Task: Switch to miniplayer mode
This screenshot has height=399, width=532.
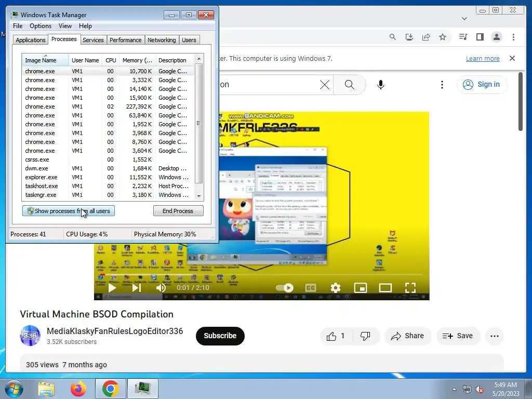Action: click(361, 288)
